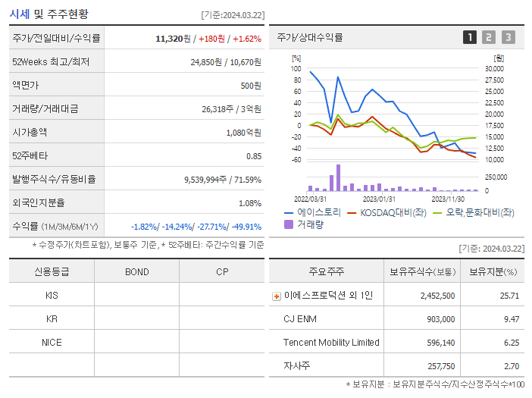Click the 1.08% foreign ownership value
532x398 pixels.
coord(250,203)
